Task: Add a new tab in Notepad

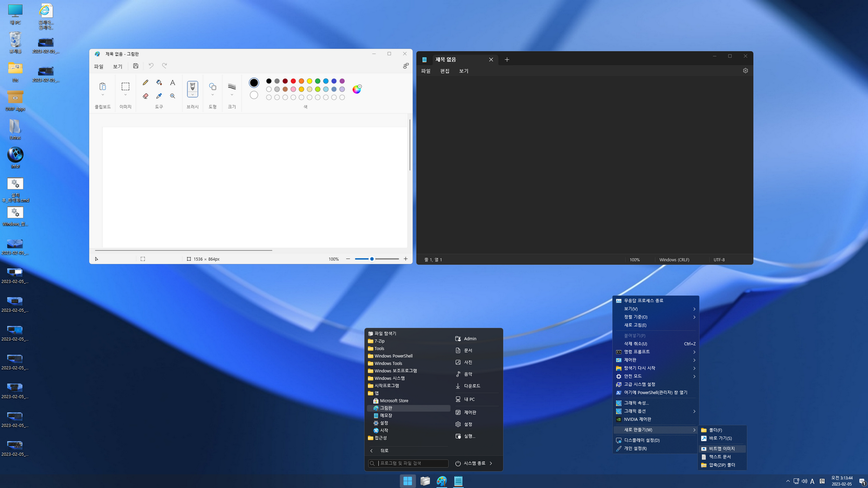Action: (507, 59)
